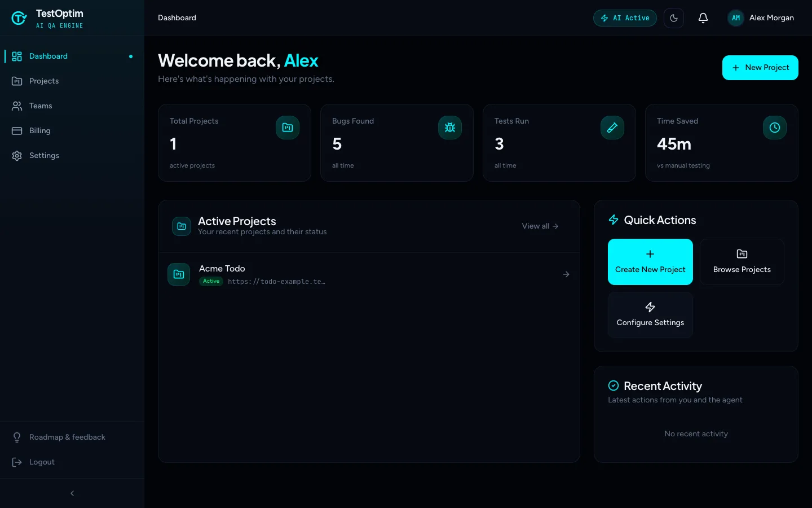Click View all projects link
Screen dimensions: 812x508
[x=540, y=226]
